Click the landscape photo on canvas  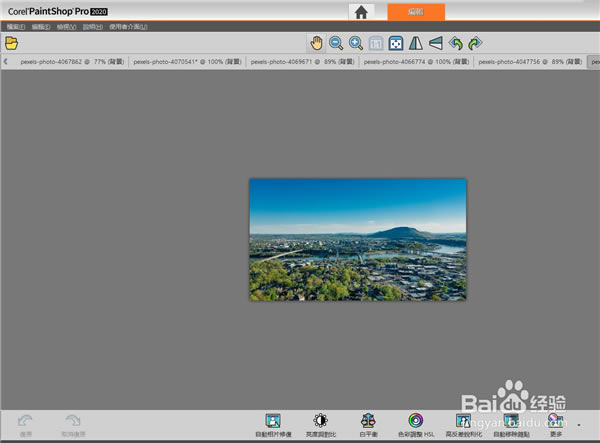tap(357, 239)
